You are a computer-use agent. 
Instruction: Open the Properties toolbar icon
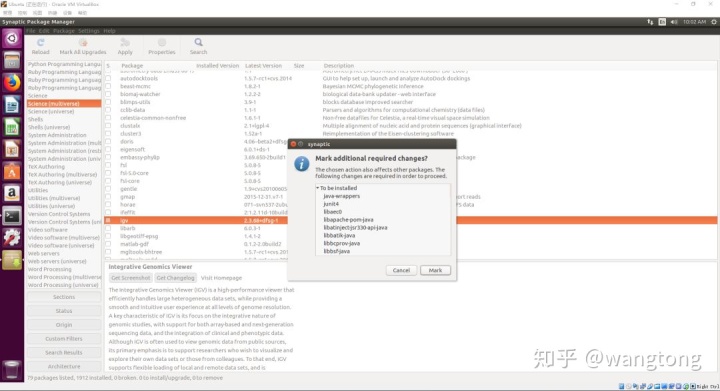tap(162, 43)
